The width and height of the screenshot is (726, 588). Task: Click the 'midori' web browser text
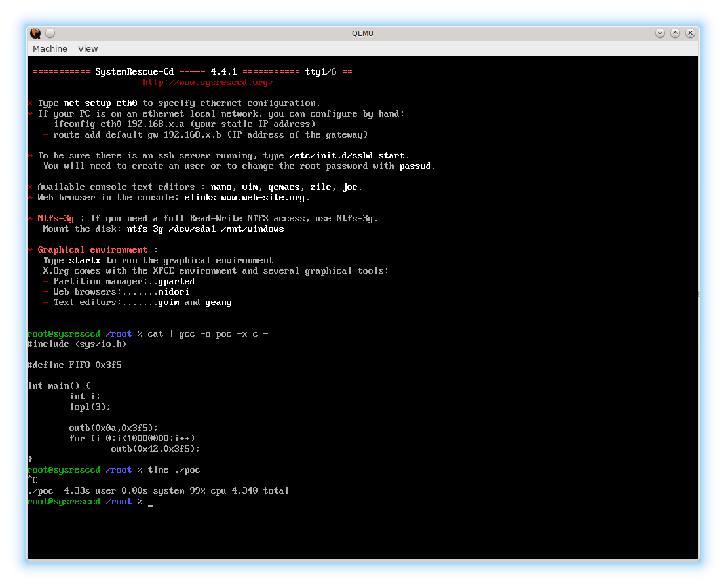(x=174, y=292)
